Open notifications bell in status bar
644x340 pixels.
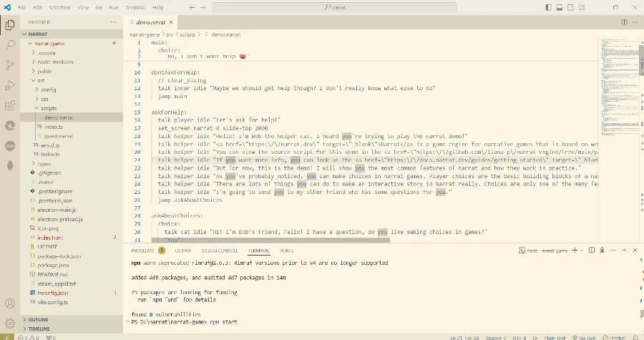[x=635, y=336]
